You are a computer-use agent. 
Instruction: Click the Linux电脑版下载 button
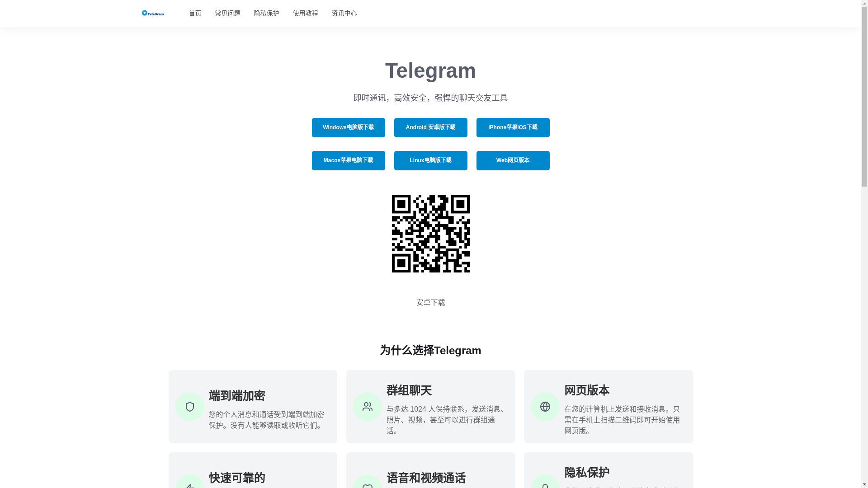click(430, 160)
